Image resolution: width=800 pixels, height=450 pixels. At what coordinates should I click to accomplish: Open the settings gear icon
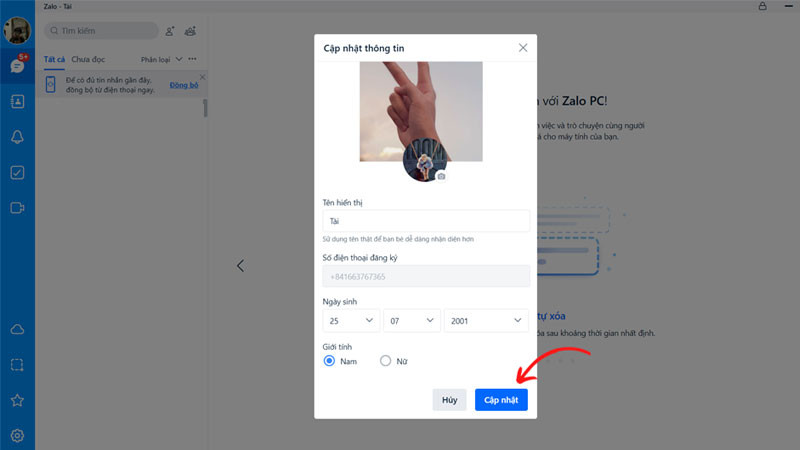point(17,436)
